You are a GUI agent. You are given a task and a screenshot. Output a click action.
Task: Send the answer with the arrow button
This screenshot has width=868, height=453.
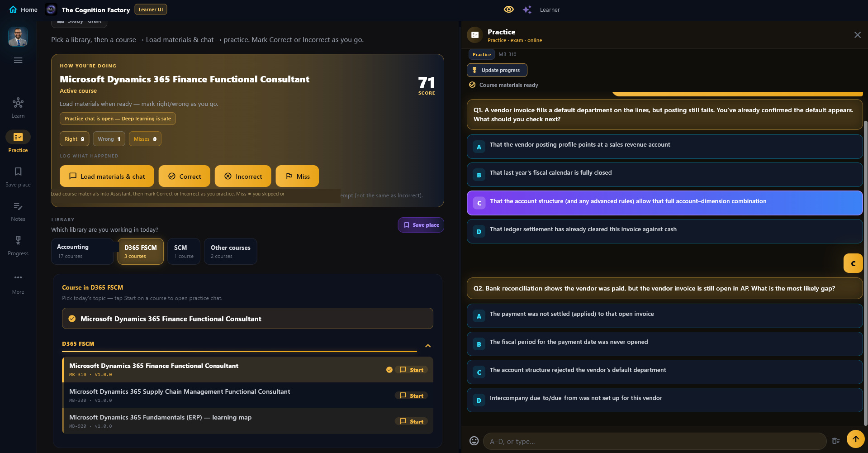point(855,439)
